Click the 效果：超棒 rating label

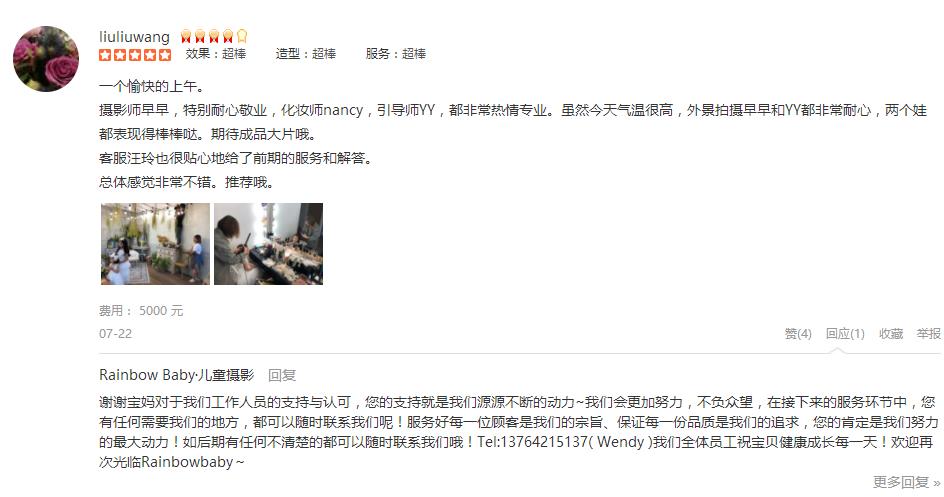pyautogui.click(x=216, y=54)
